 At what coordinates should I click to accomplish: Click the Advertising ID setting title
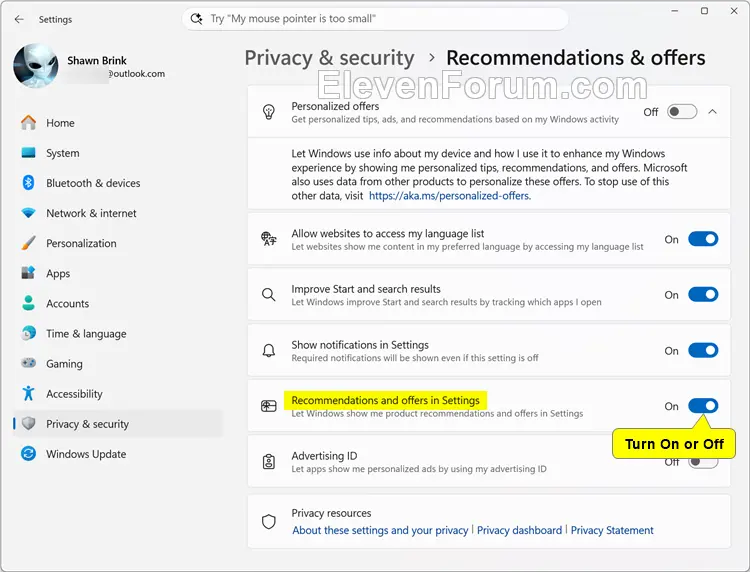324,456
